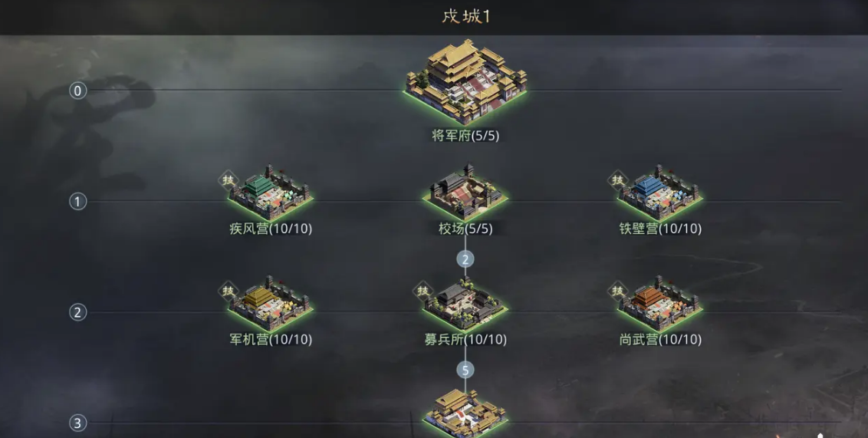Open the green-roofed 疾风营 building
868x438 pixels.
[x=270, y=193]
